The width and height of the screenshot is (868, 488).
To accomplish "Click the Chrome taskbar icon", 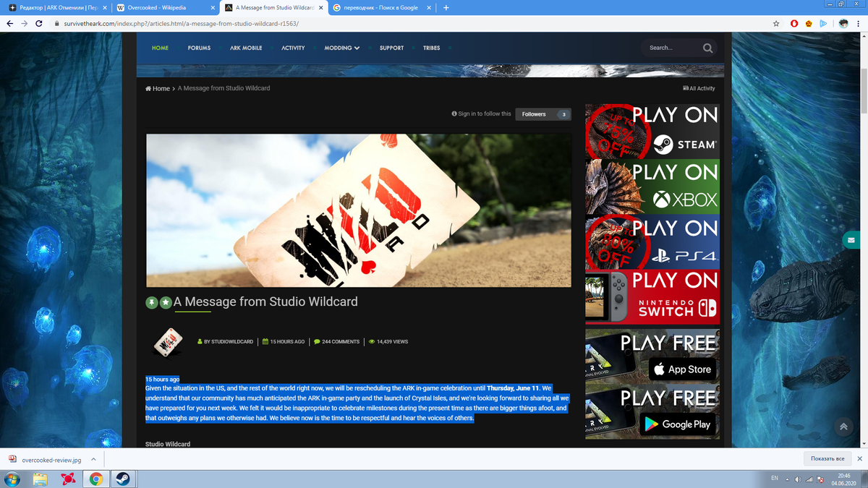I will (x=96, y=479).
